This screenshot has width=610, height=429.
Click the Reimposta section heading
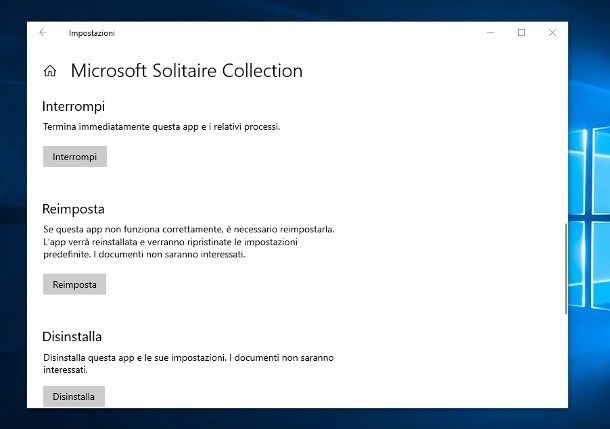pyautogui.click(x=73, y=209)
